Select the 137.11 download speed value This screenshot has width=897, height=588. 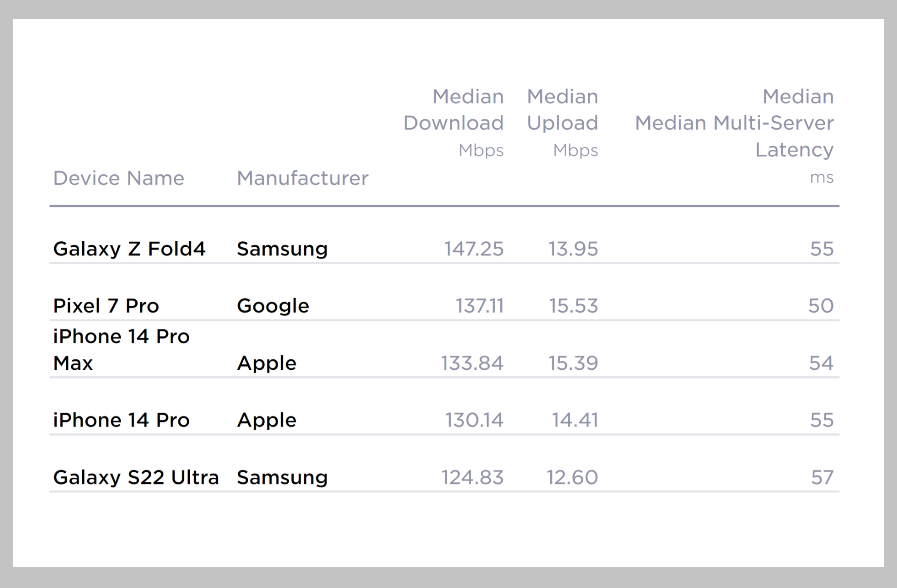click(x=479, y=306)
